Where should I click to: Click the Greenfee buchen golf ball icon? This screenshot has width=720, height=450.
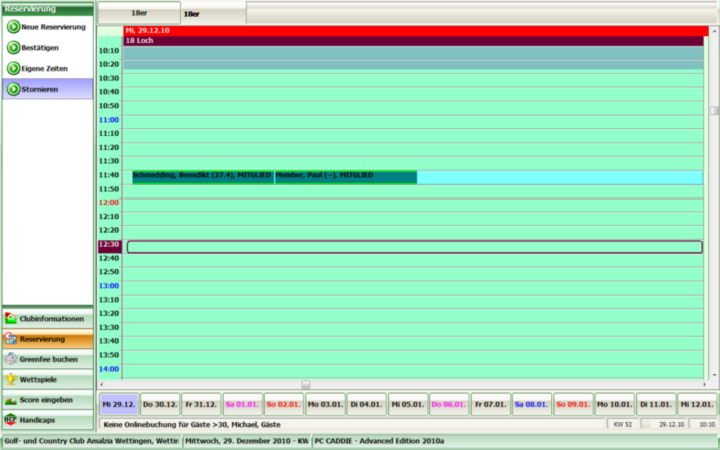11,358
